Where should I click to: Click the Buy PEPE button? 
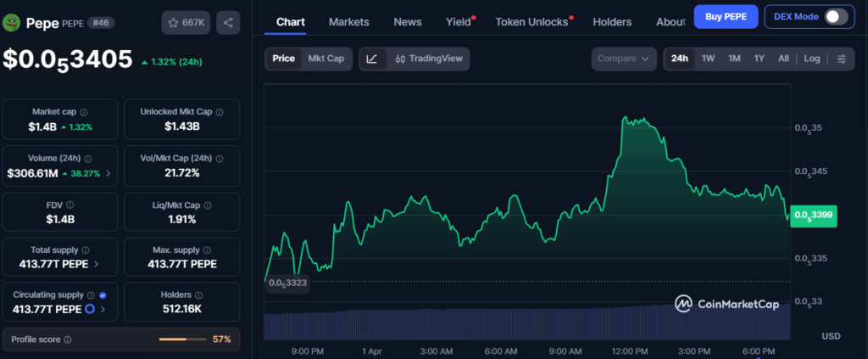point(725,16)
